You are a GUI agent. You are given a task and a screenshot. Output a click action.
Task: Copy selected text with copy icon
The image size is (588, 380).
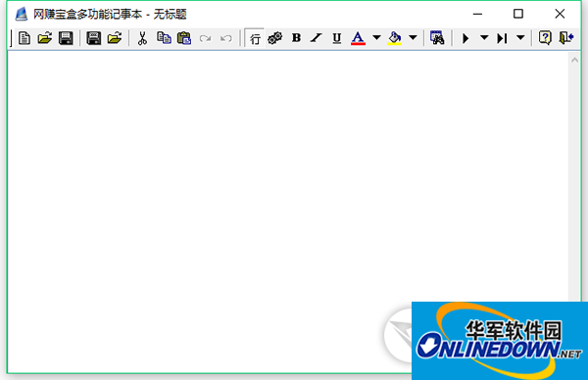click(x=164, y=38)
